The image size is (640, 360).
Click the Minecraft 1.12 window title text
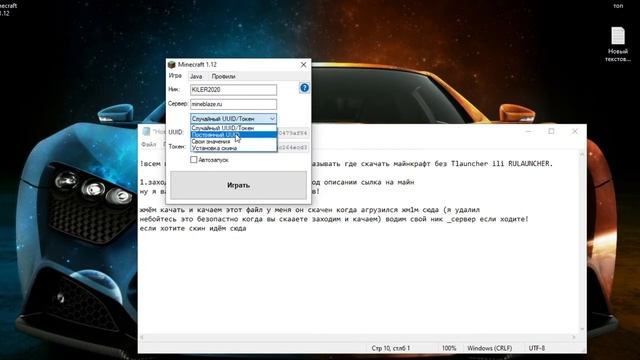click(x=197, y=64)
